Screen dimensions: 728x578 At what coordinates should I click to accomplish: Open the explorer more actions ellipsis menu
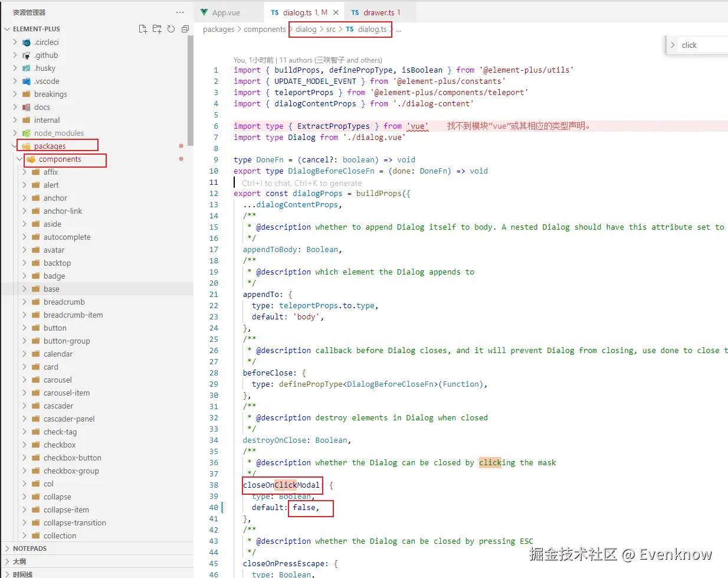coord(180,12)
